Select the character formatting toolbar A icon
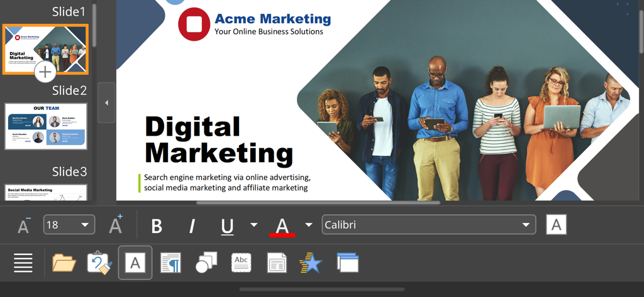The width and height of the screenshot is (644, 297). tap(135, 262)
